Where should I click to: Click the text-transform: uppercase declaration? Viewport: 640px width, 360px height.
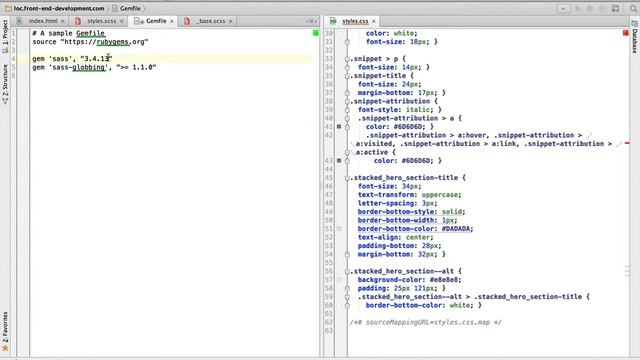(x=409, y=195)
